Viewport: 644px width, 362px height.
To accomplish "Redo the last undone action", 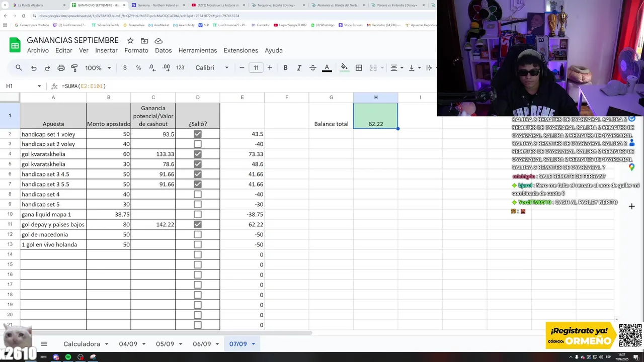I will tap(47, 68).
